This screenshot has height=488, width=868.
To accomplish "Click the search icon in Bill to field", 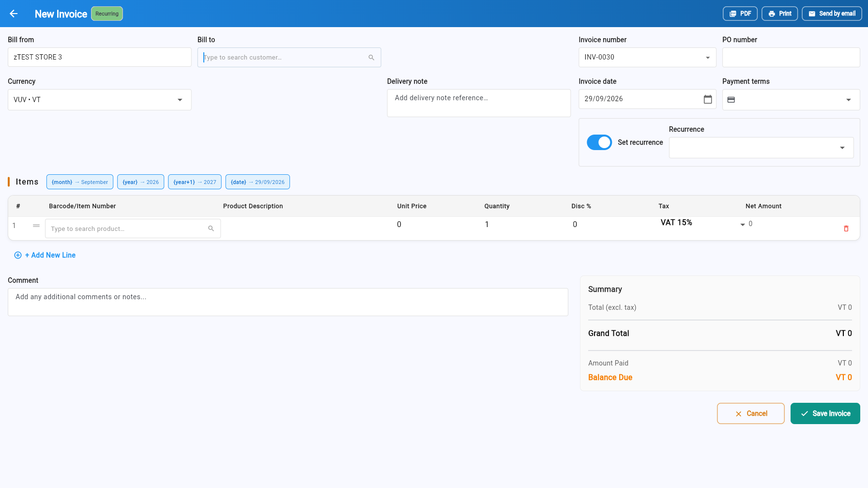I will tap(371, 58).
